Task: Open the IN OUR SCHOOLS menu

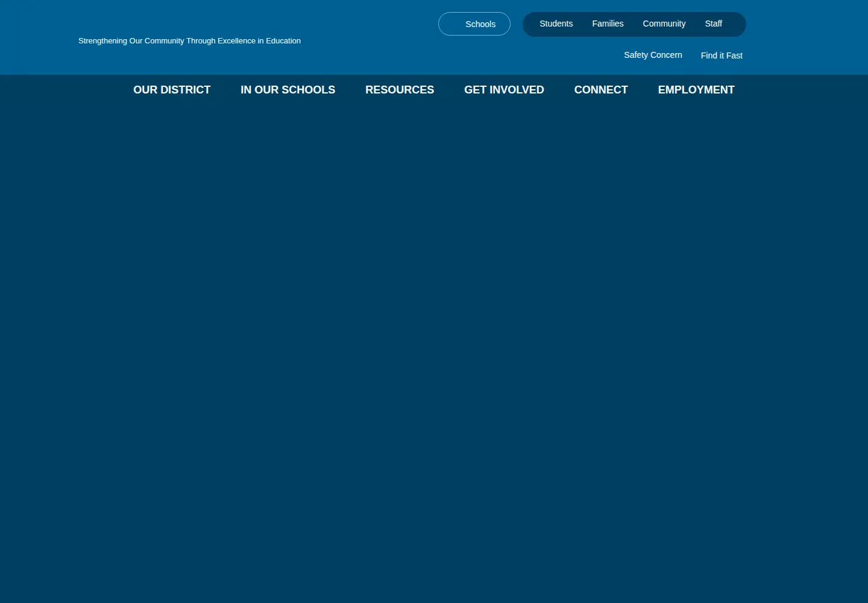Action: pyautogui.click(x=288, y=90)
